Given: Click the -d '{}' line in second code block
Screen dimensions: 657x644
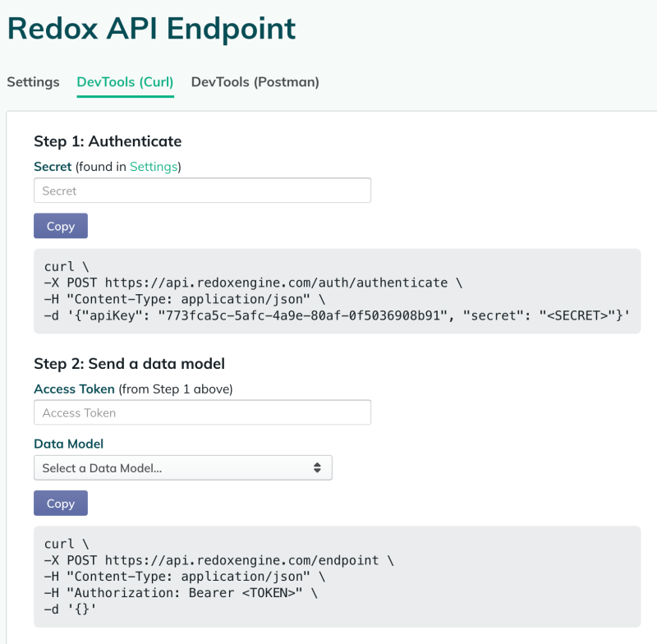Looking at the screenshot, I should [70, 609].
